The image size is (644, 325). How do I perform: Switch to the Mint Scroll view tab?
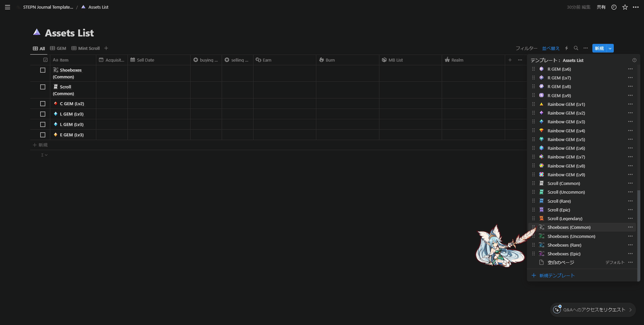(85, 48)
